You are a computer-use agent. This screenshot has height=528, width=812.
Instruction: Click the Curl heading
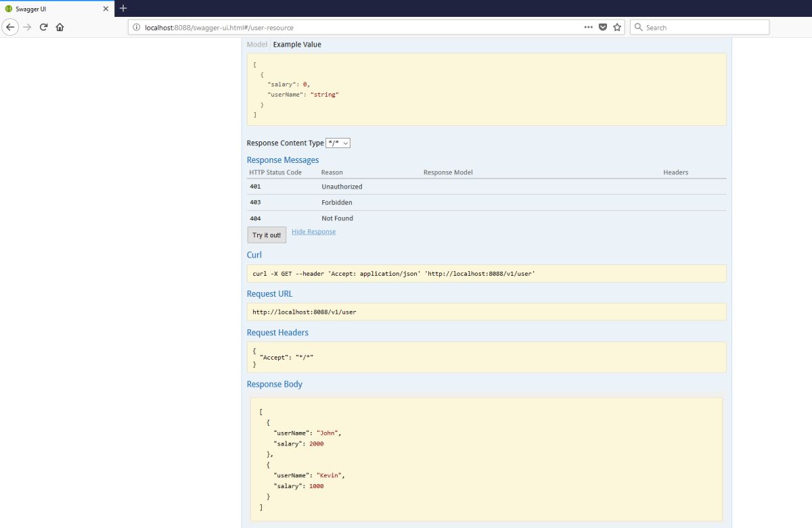tap(254, 255)
